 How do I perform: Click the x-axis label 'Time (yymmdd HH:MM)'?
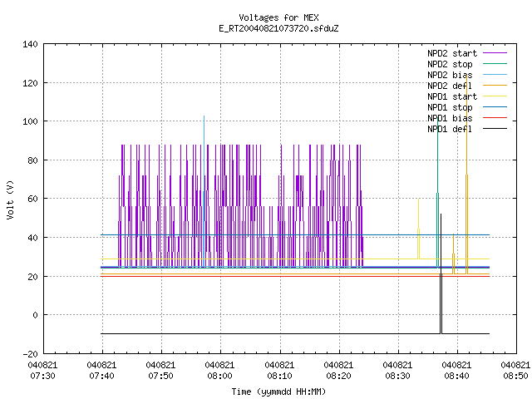point(278,392)
